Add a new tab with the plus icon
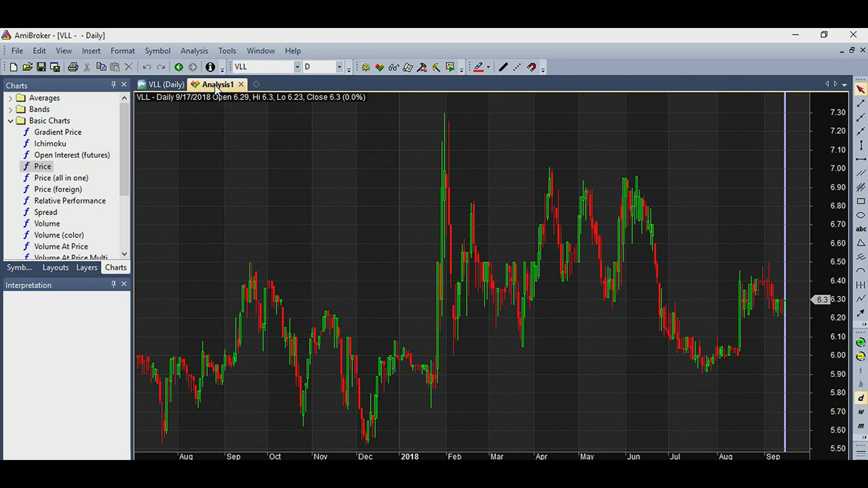The image size is (868, 488). click(256, 84)
